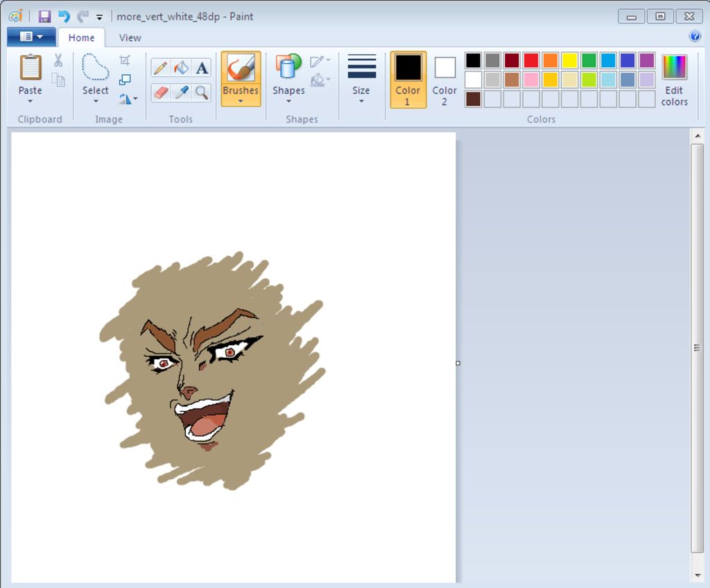Set Color 2 as active color
The height and width of the screenshot is (588, 710).
click(x=444, y=79)
